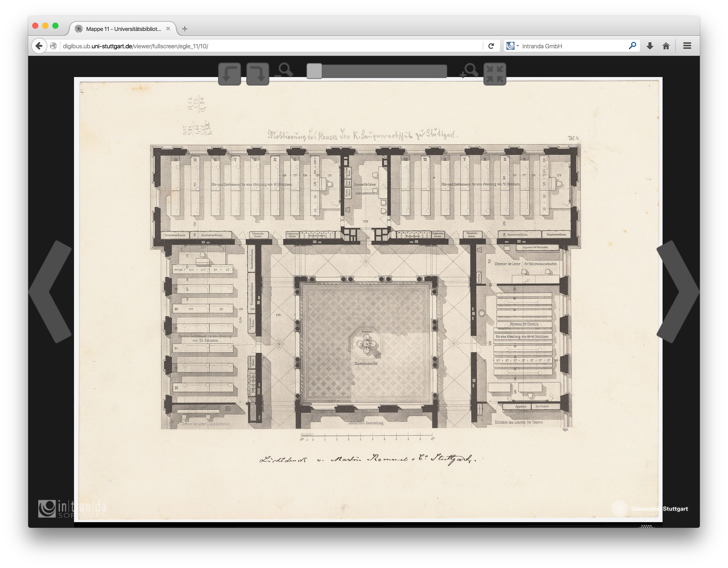Close the browser window with red button

tap(35, 26)
